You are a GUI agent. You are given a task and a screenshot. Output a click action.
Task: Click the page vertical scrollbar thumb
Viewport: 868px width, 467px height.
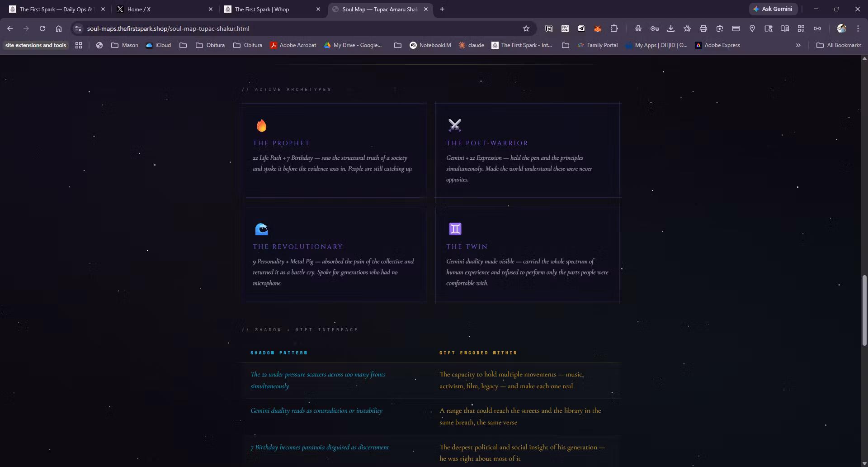(864, 310)
